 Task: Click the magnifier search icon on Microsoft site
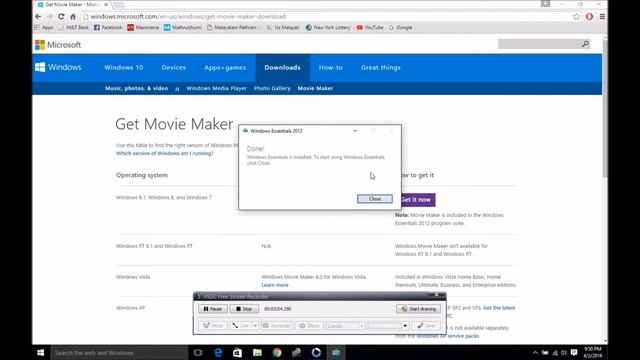585,44
